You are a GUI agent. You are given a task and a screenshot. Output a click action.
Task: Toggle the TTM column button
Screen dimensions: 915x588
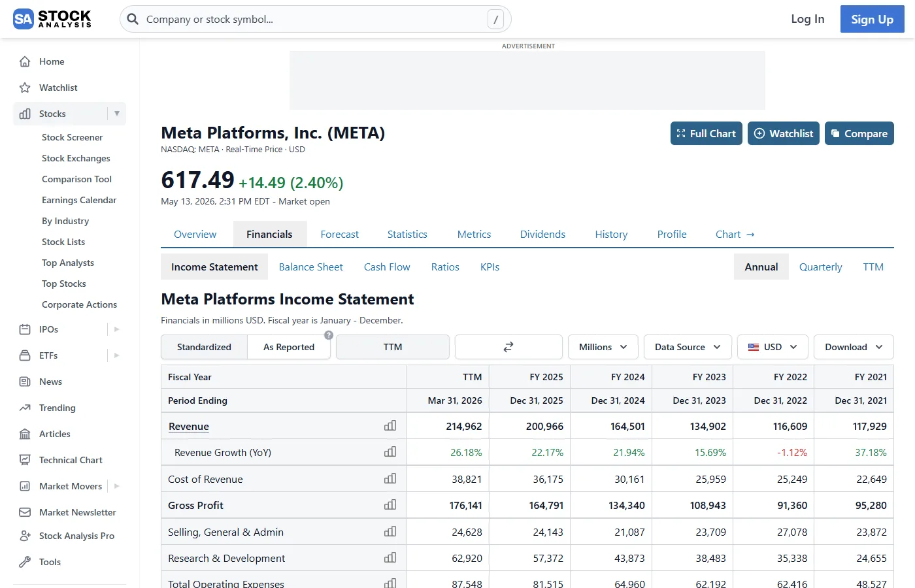pos(393,347)
